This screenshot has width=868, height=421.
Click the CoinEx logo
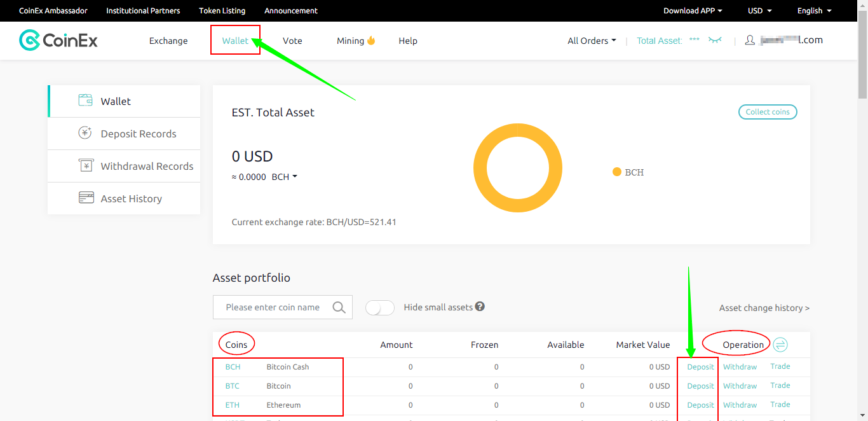(58, 41)
